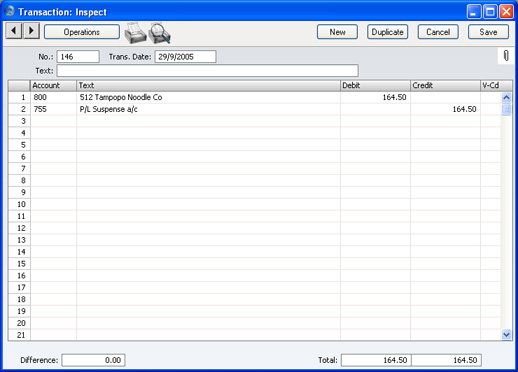Click the Cancel button
The width and height of the screenshot is (518, 372).
(438, 32)
